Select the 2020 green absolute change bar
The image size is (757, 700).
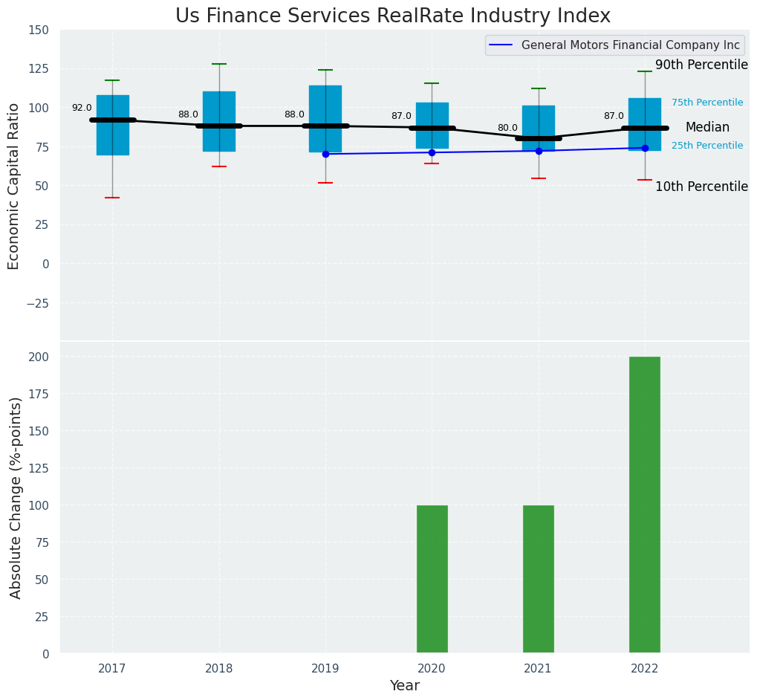tap(432, 579)
